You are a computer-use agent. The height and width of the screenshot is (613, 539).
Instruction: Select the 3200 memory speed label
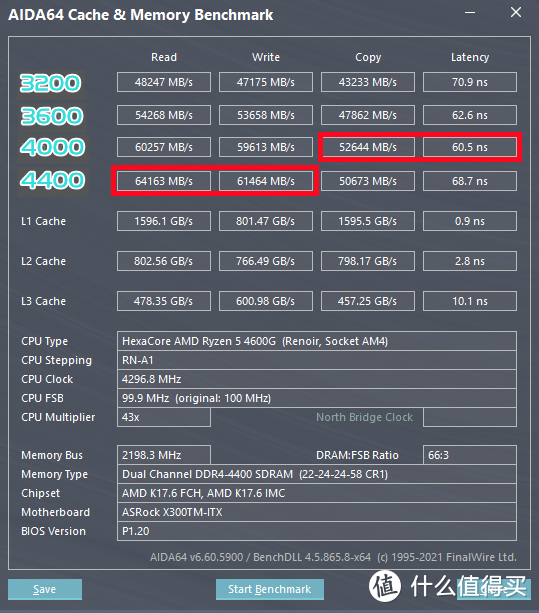tap(51, 83)
